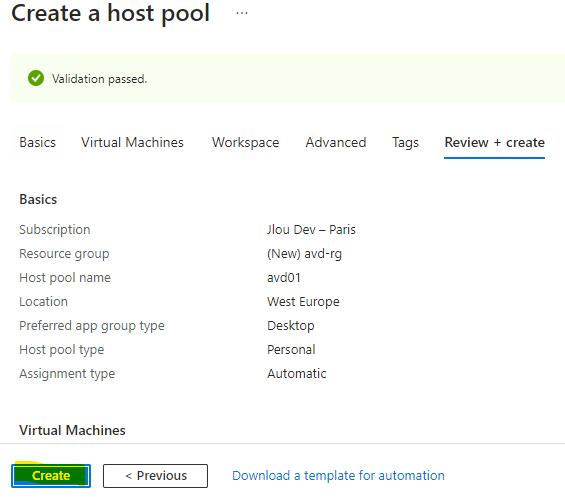This screenshot has height=500, width=565.
Task: Go back with the Previous button
Action: (155, 476)
